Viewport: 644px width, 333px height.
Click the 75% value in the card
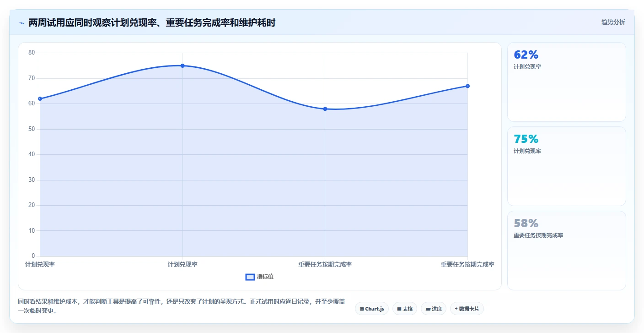pos(526,139)
